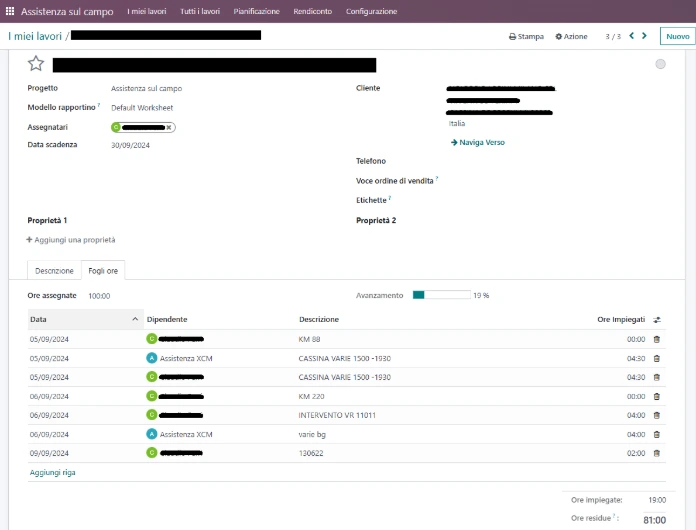The image size is (696, 530).
Task: Delete the KM 88 timesheet row
Action: [656, 339]
